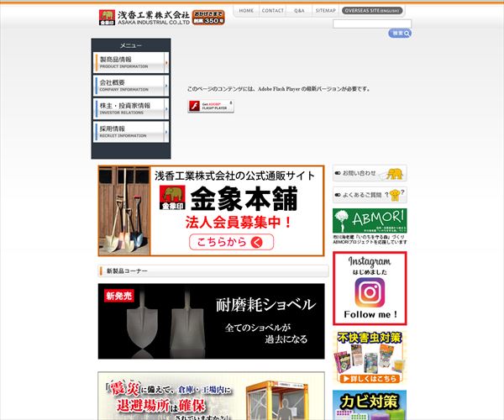Open the SITEMAP navigation link

325,11
